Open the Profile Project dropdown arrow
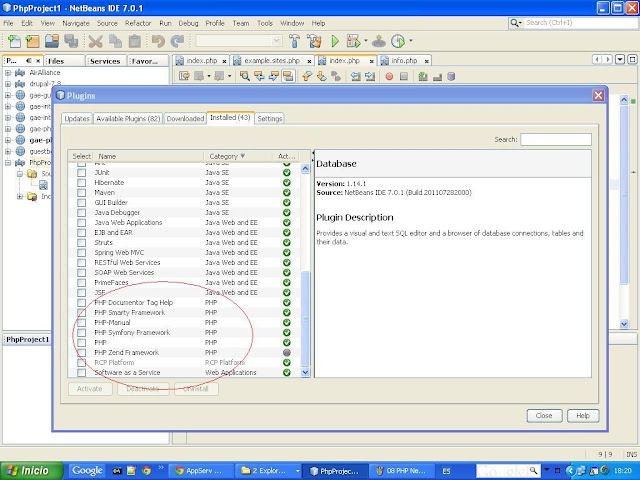Screen dimensions: 640x480 click(x=411, y=41)
